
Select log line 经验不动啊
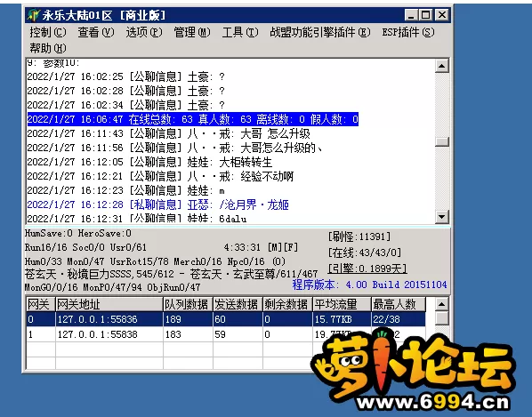[160, 176]
